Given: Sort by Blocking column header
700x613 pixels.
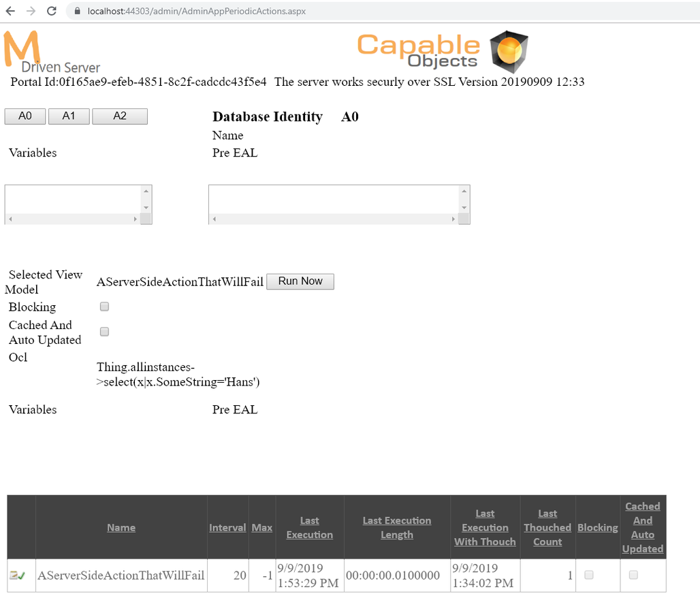Looking at the screenshot, I should click(597, 527).
